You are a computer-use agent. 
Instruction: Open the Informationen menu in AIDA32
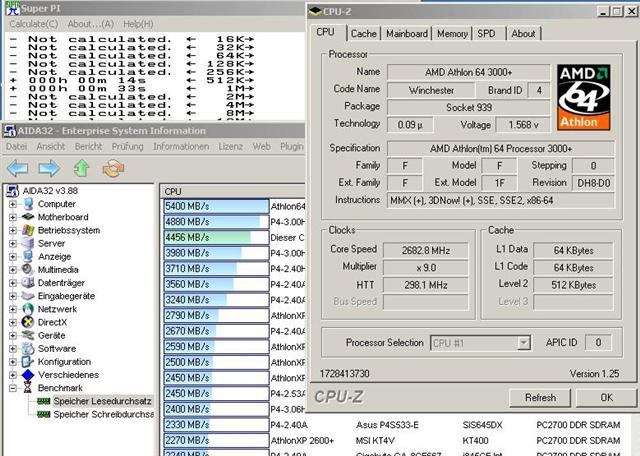tap(181, 146)
